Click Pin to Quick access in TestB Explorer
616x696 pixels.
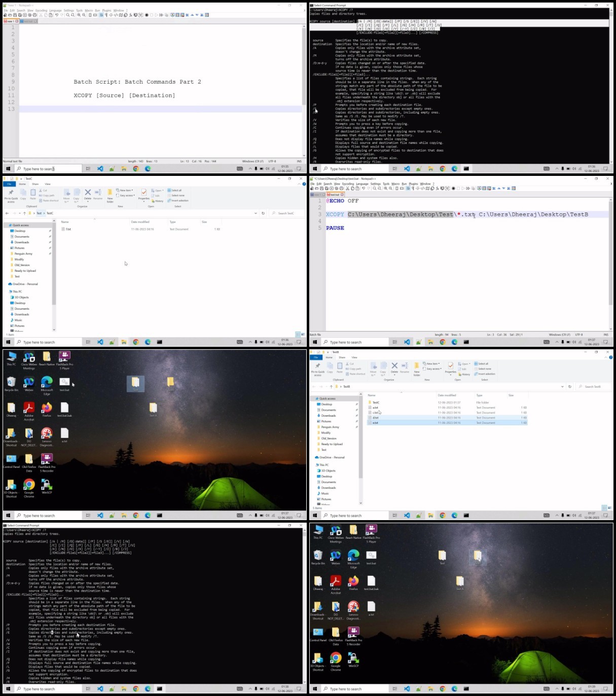coord(318,369)
